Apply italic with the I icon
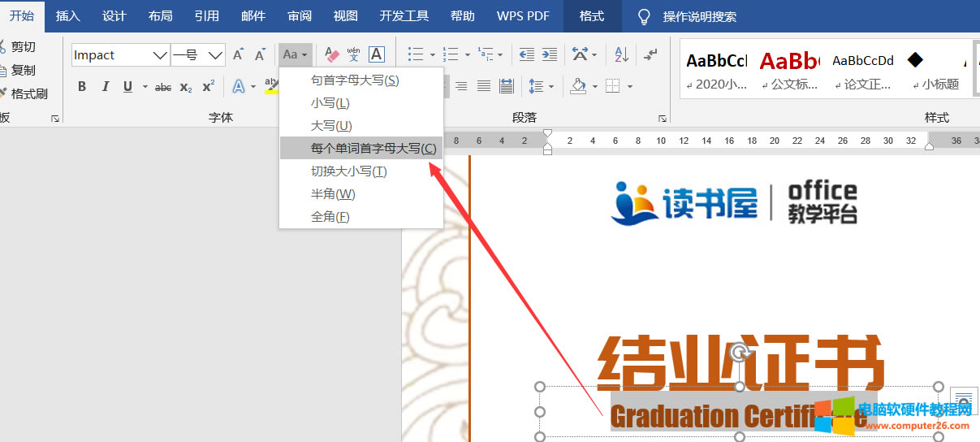This screenshot has height=442, width=980. (x=105, y=87)
